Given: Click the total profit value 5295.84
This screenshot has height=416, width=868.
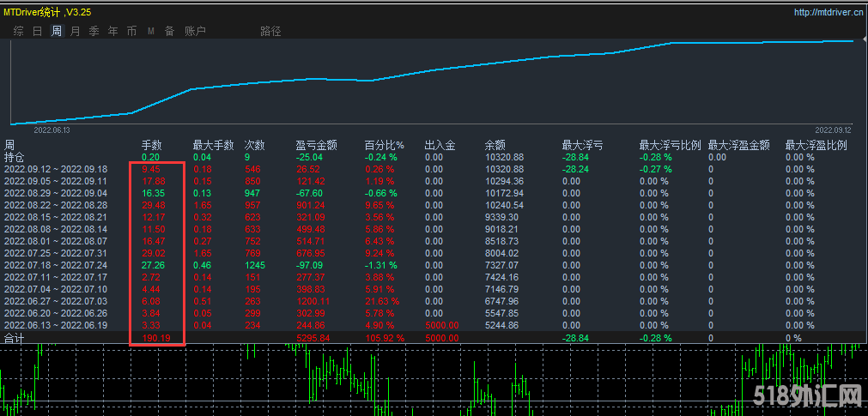Looking at the screenshot, I should point(313,338).
